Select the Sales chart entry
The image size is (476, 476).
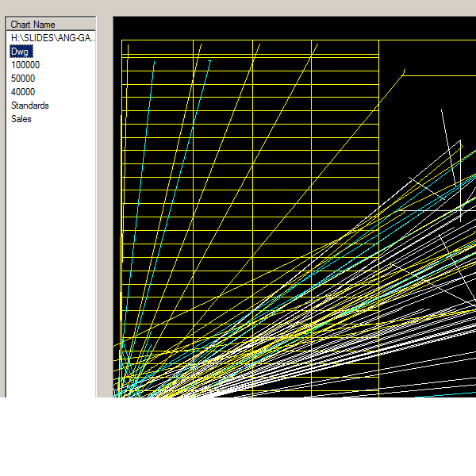[21, 119]
